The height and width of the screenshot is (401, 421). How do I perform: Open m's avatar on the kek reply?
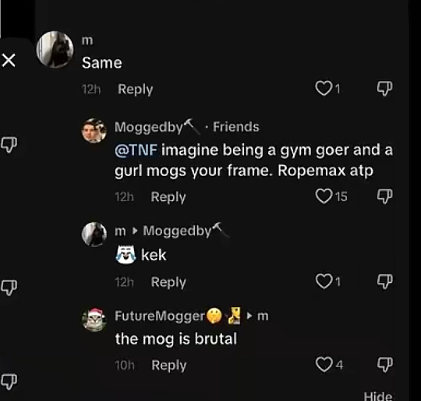94,234
